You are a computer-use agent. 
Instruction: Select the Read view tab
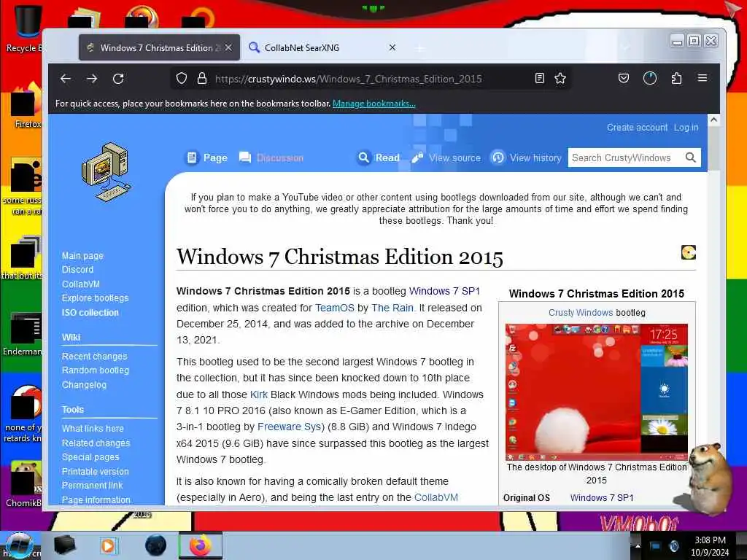pos(379,157)
